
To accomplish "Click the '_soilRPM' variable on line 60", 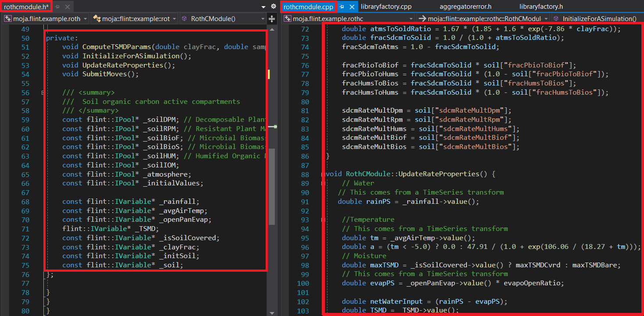I will tap(161, 129).
